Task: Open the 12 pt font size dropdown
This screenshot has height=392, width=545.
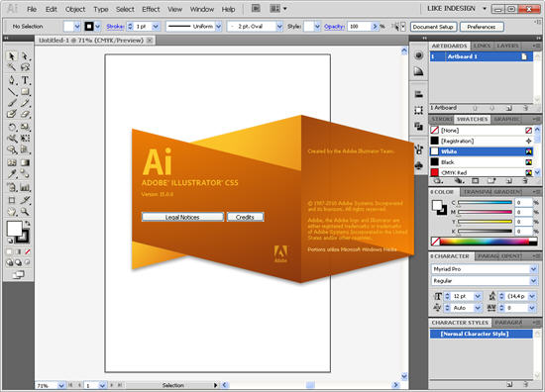Action: click(x=478, y=296)
